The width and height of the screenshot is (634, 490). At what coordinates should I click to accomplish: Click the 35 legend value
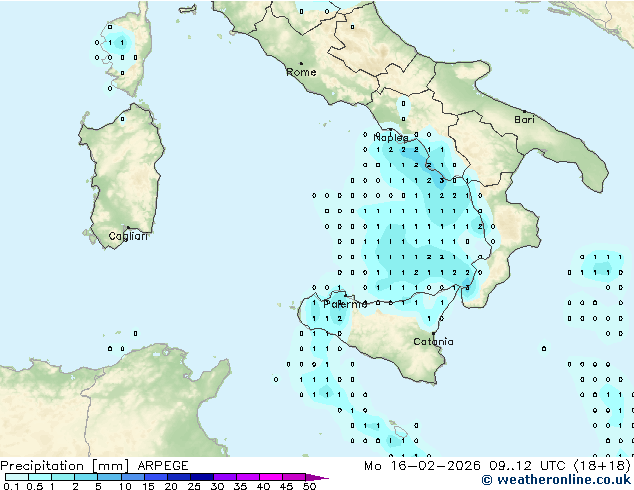240,486
